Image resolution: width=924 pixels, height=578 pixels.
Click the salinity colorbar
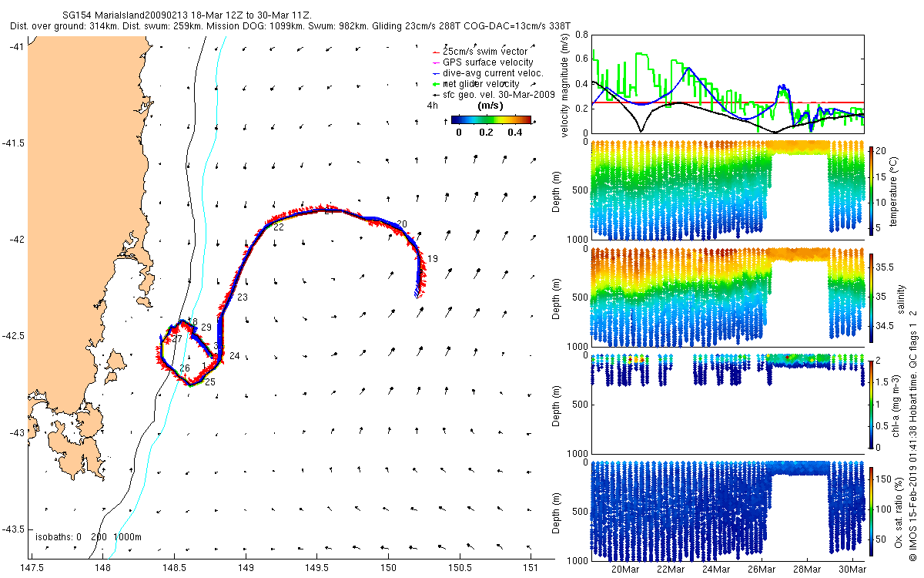click(872, 297)
